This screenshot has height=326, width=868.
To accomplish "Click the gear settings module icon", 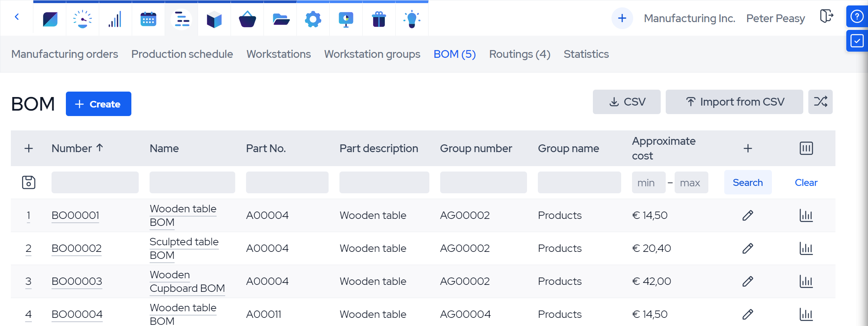I will point(313,19).
